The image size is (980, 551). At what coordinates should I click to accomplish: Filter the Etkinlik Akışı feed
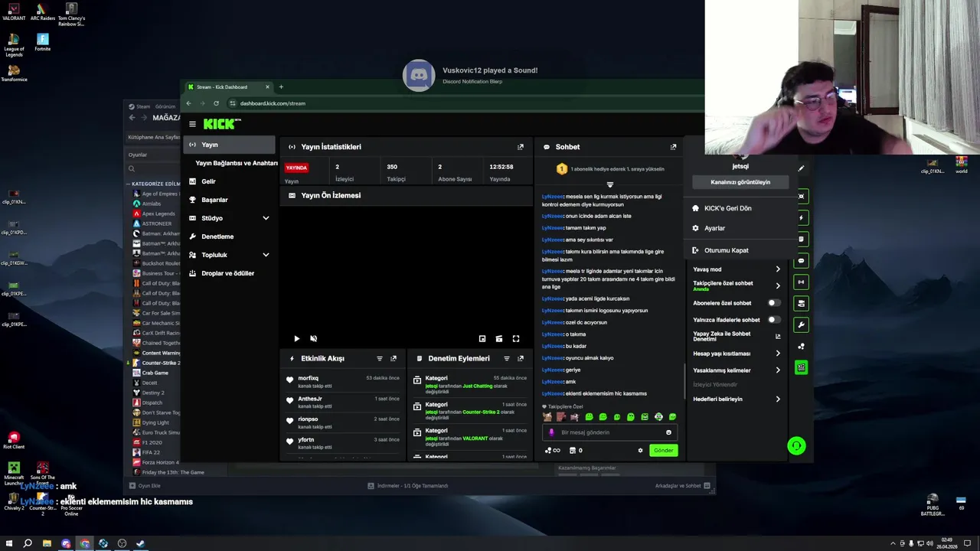click(x=380, y=358)
